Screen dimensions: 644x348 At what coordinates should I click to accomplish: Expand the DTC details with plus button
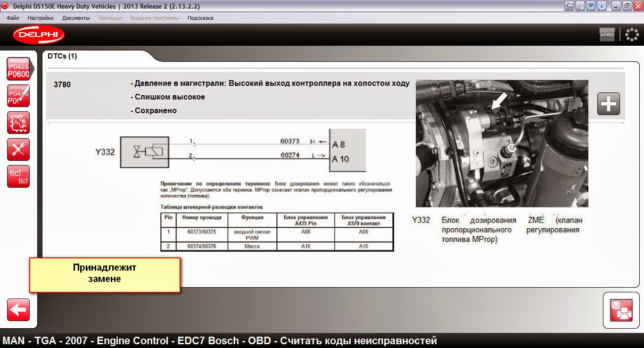609,104
